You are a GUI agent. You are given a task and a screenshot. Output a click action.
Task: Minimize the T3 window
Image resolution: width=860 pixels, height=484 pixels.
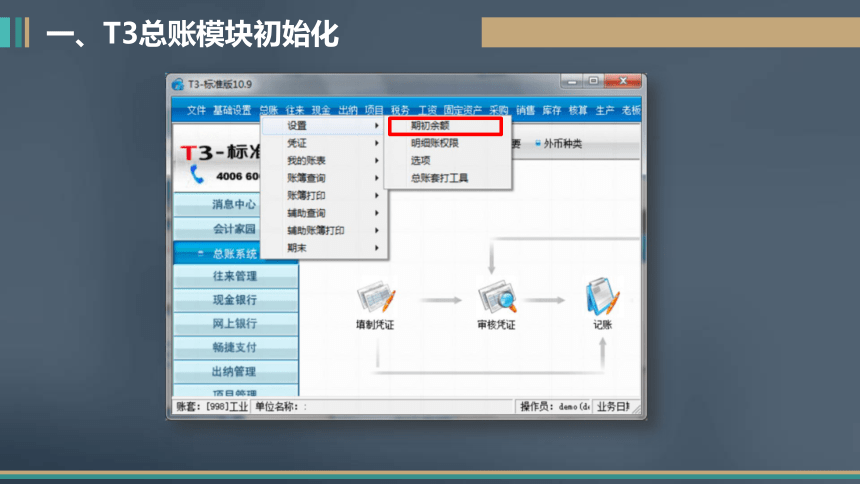click(x=572, y=81)
